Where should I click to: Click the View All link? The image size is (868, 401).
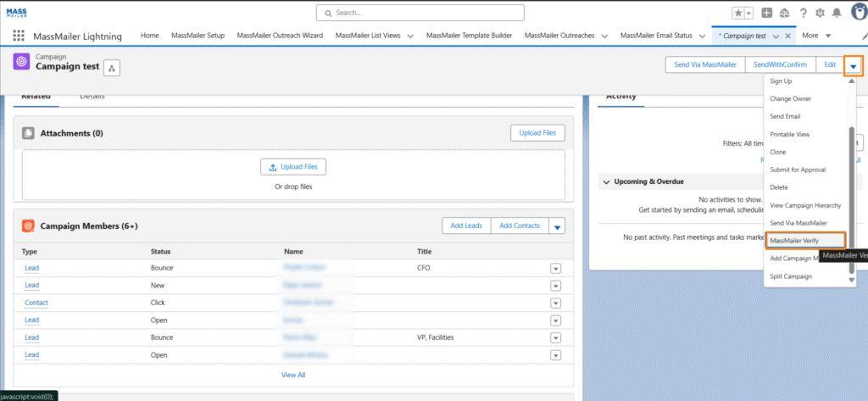click(x=293, y=374)
